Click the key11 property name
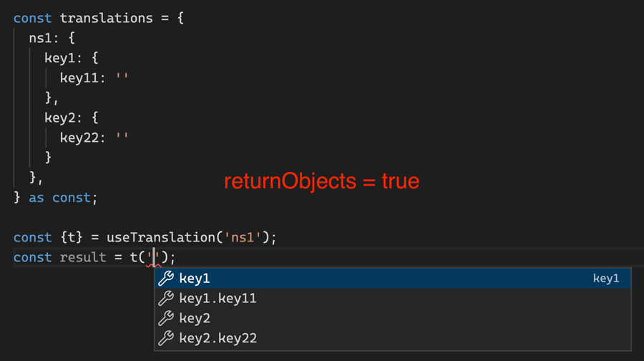 79,77
